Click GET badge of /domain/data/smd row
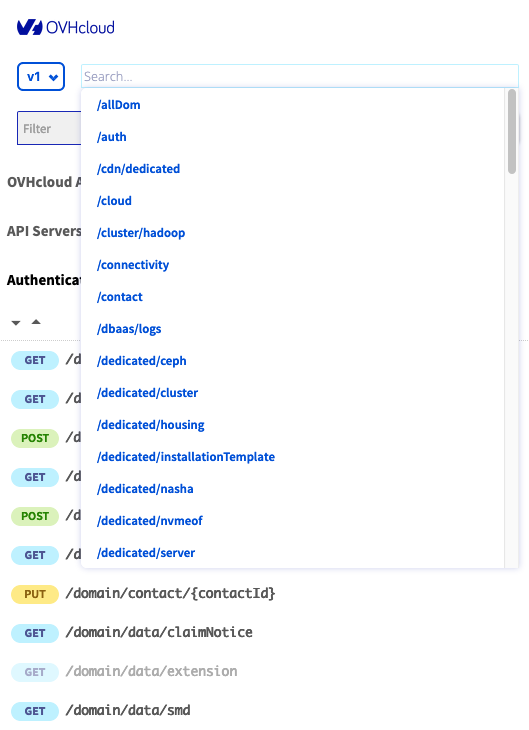 (35, 711)
